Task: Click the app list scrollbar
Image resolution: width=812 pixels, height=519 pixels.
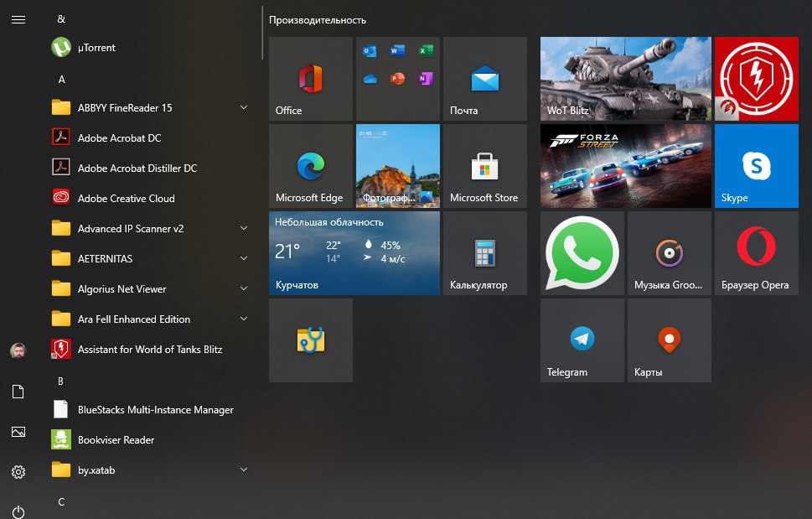Action: [262, 32]
